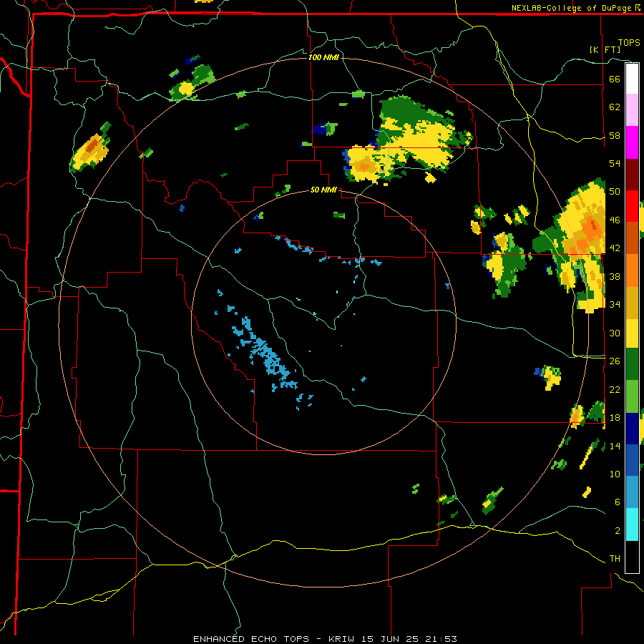Click the '100 NMI' range ring label

[323, 57]
